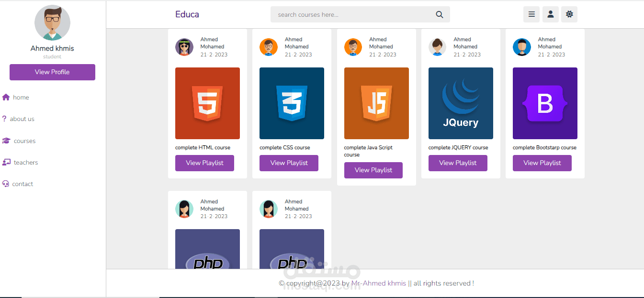Open the Bootstrap course thumbnail

click(545, 103)
